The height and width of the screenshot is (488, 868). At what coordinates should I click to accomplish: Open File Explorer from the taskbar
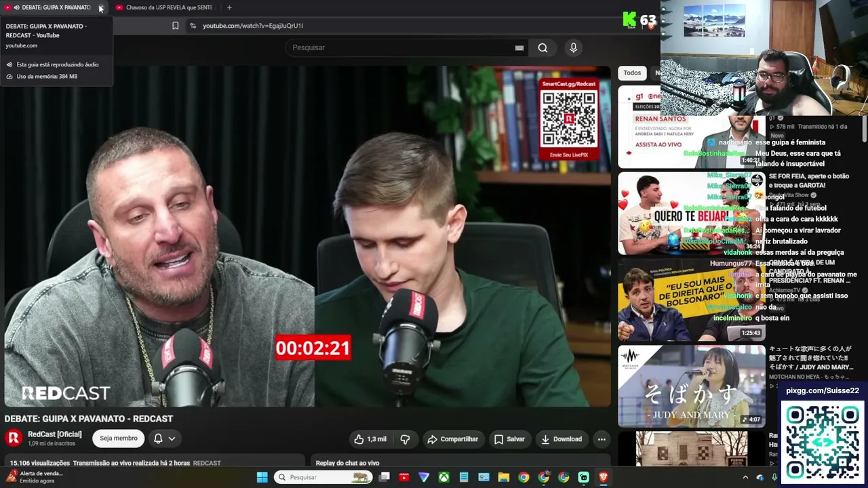[503, 477]
